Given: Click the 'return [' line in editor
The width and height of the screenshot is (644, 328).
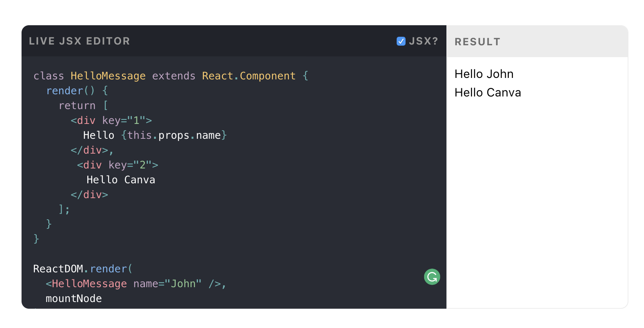Looking at the screenshot, I should (83, 106).
